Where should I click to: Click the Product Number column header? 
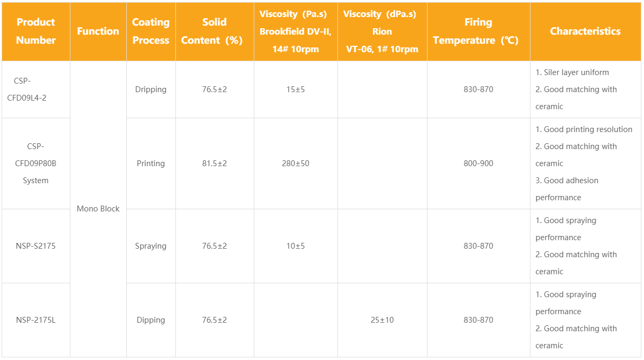point(36,31)
